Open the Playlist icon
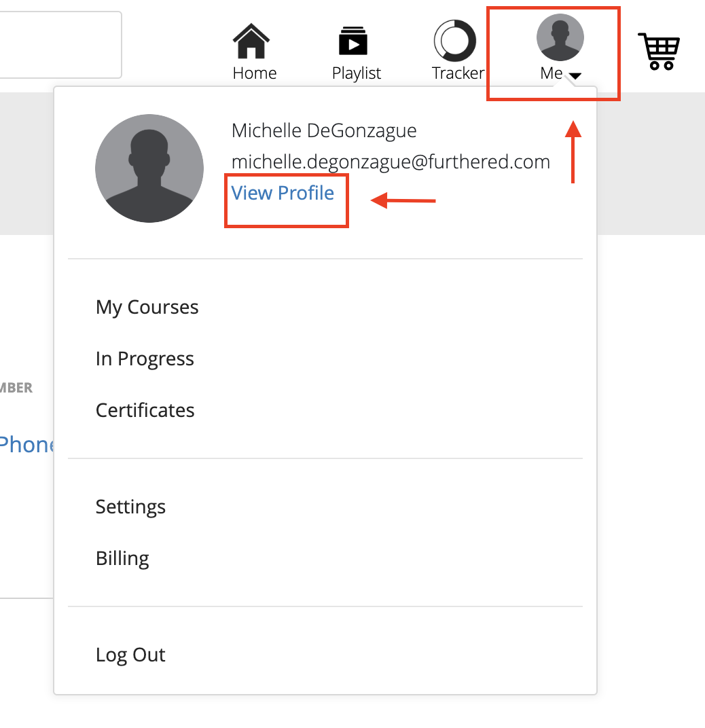The image size is (705, 728). coord(353,41)
